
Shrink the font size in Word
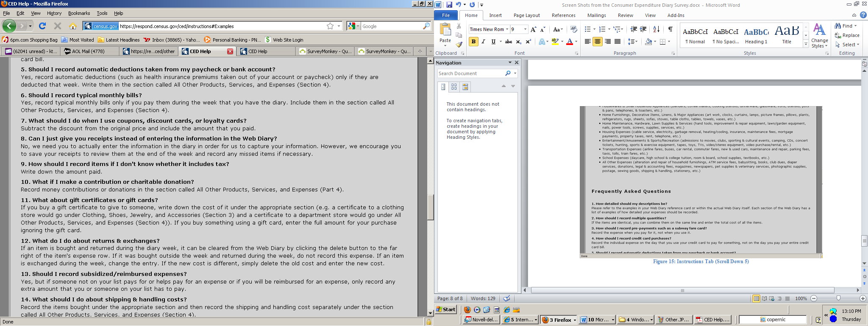[543, 29]
